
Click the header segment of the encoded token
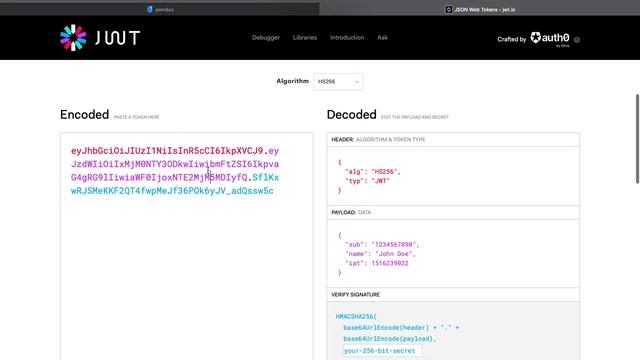pyautogui.click(x=167, y=151)
